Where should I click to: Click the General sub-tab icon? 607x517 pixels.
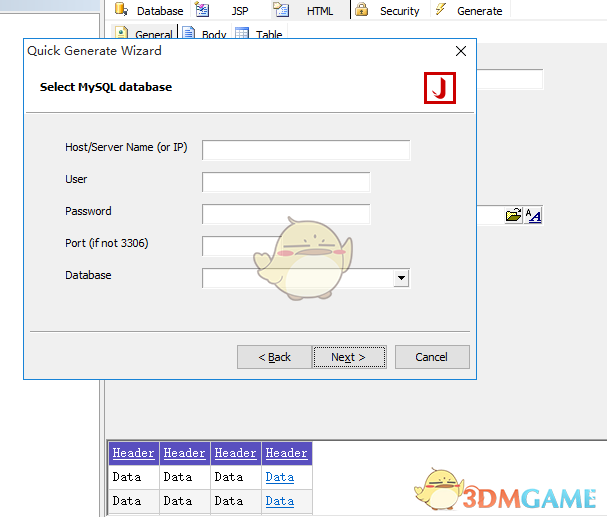pyautogui.click(x=122, y=33)
